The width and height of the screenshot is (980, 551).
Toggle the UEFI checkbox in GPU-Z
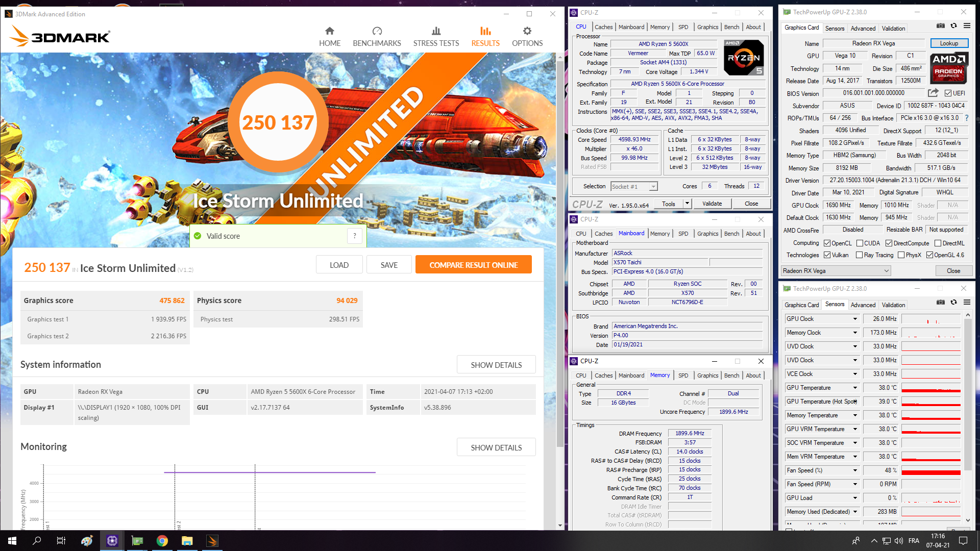(948, 93)
